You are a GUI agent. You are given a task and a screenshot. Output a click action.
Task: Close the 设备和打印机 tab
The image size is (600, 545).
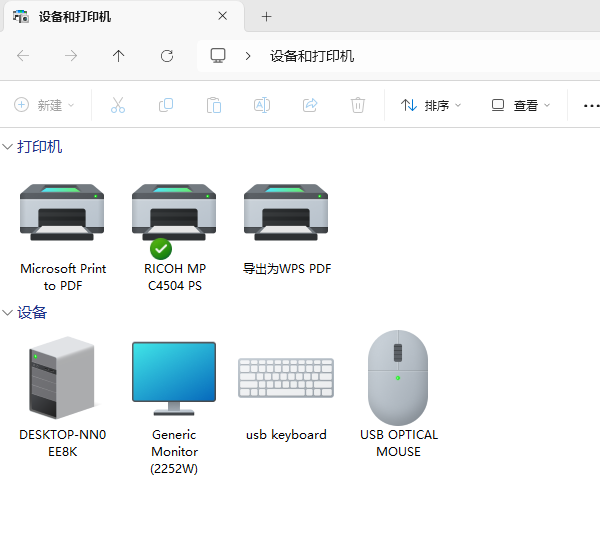point(222,16)
